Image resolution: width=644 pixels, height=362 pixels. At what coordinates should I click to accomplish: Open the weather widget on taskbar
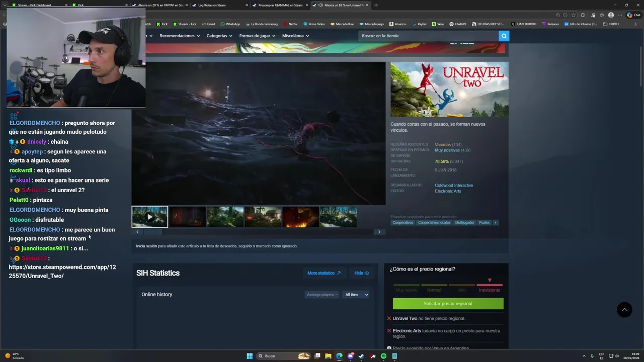(14, 356)
